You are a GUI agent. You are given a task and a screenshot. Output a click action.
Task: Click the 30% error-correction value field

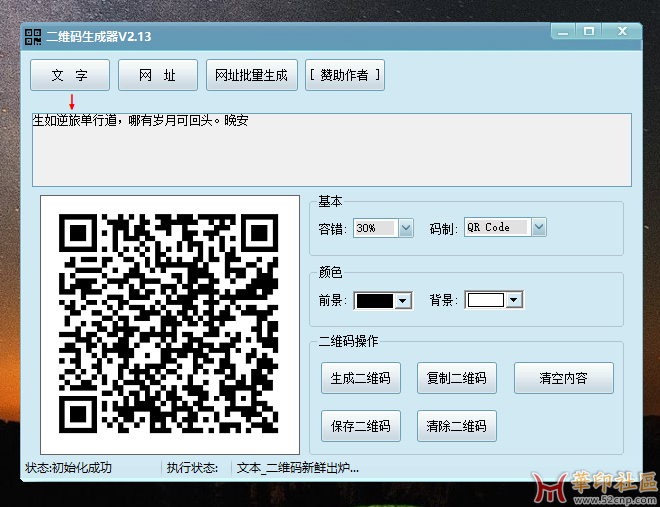point(375,228)
